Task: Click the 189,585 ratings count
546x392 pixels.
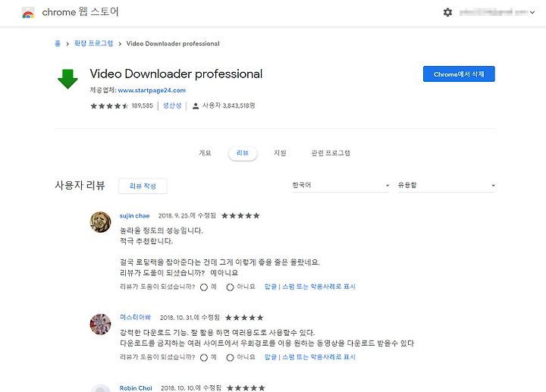Action: [x=143, y=105]
